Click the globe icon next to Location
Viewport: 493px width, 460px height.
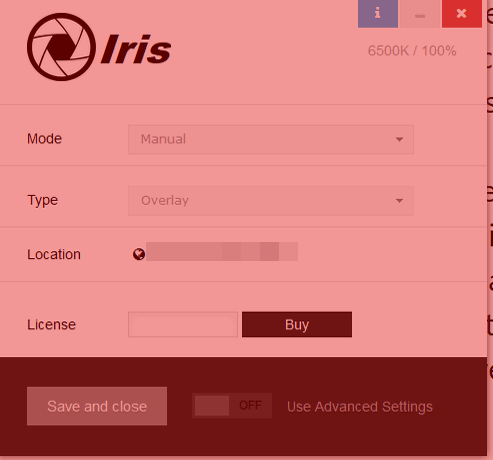click(139, 254)
